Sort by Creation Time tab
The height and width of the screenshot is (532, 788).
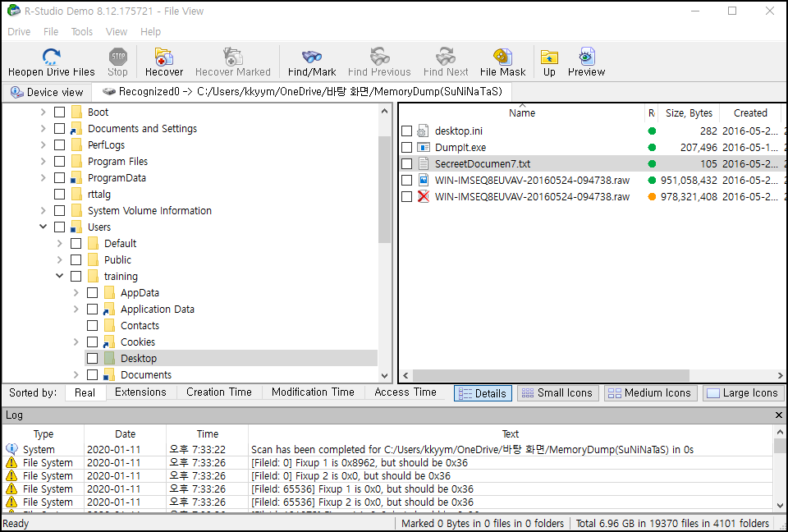219,392
